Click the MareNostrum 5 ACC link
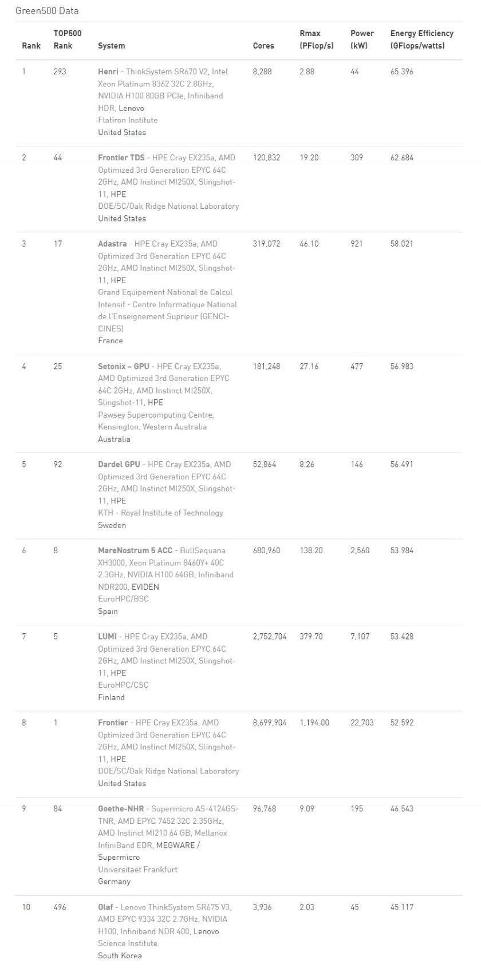Screen dimensions: 481x980 click(135, 550)
